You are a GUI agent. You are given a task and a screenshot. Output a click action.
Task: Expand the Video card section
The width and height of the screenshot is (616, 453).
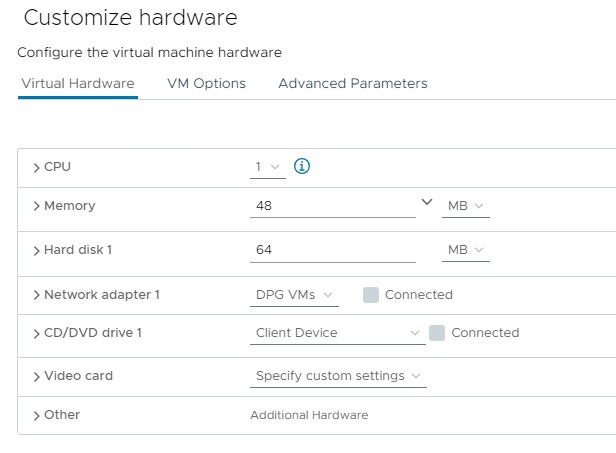[37, 376]
